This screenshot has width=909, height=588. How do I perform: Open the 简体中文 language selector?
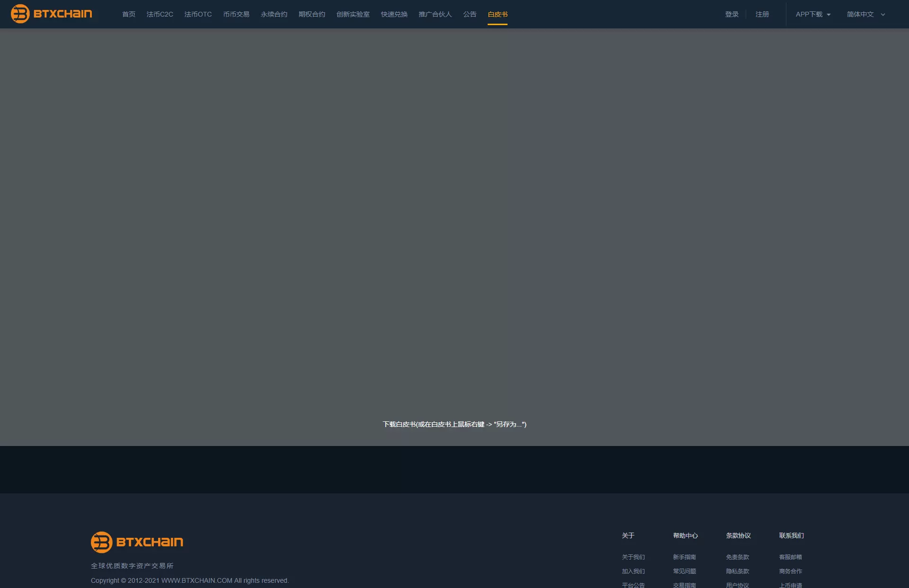[865, 14]
